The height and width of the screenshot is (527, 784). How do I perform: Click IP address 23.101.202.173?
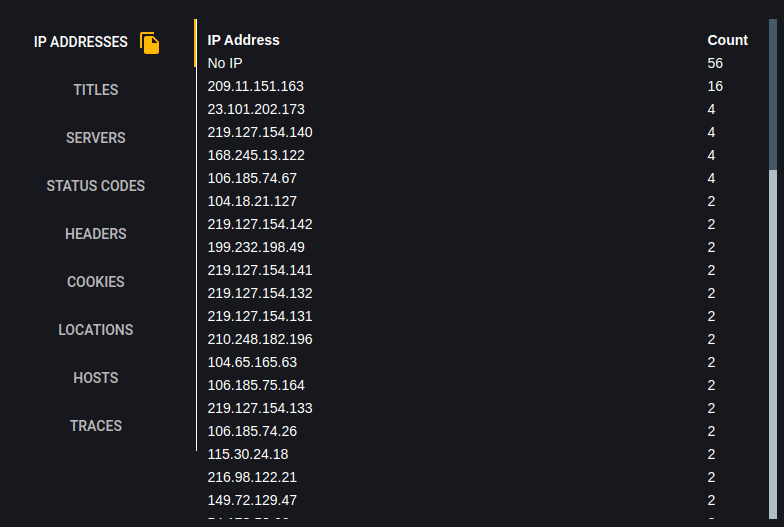[x=256, y=109]
